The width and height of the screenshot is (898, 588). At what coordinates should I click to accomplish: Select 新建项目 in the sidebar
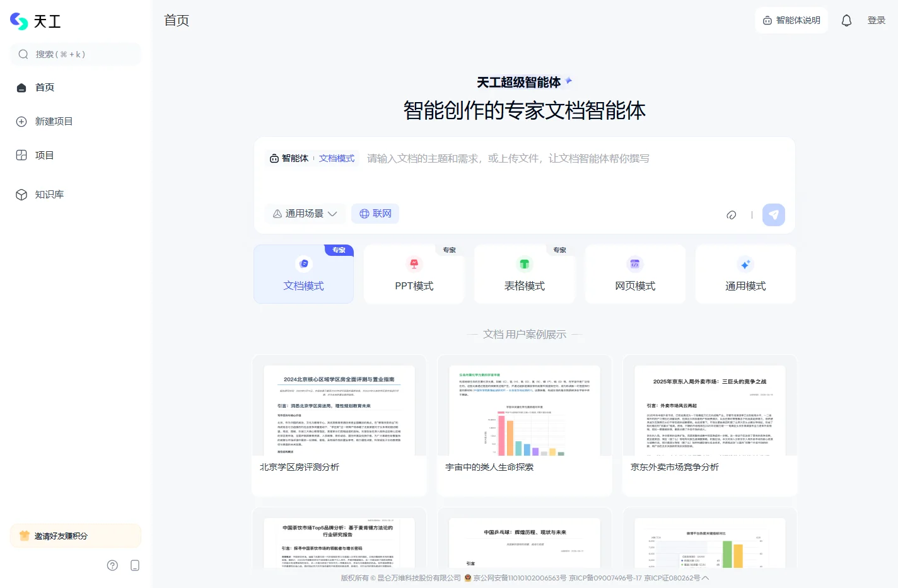tap(76, 122)
